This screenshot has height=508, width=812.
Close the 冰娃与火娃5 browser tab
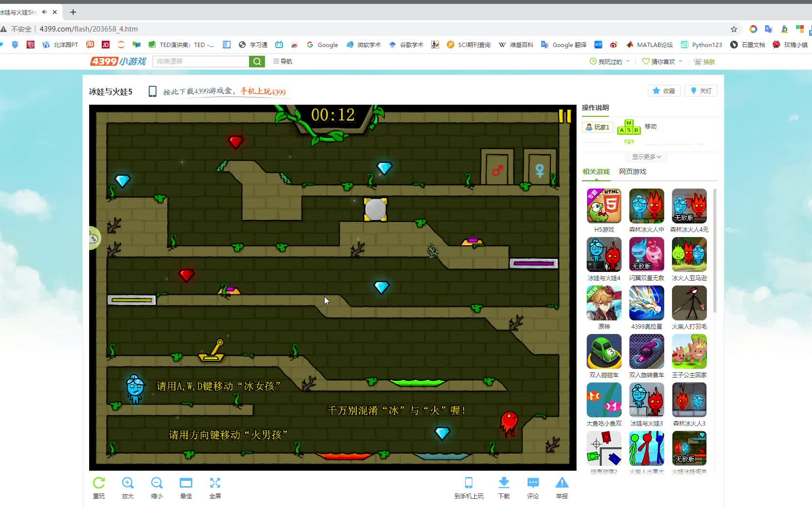point(55,12)
